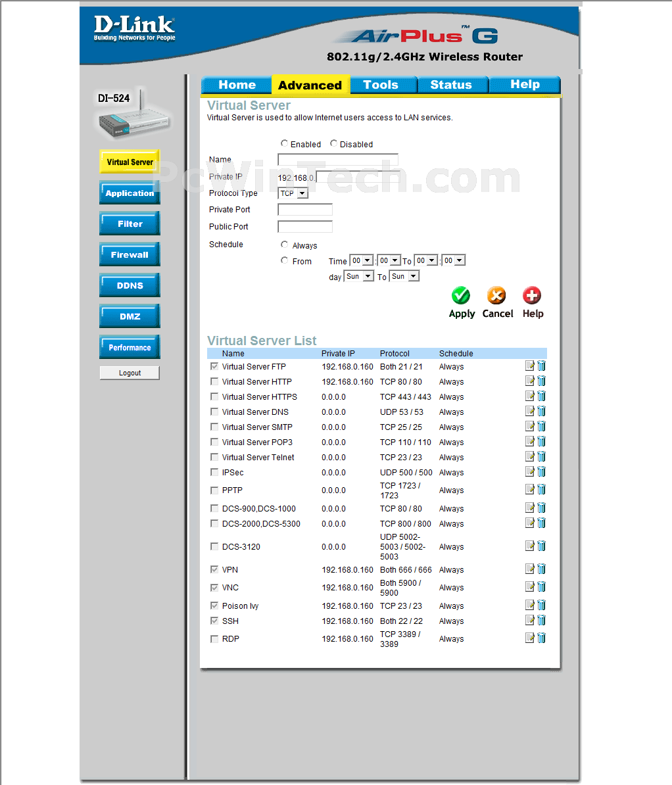672x785 pixels.
Task: Edit the RDP entry
Action: 530,638
